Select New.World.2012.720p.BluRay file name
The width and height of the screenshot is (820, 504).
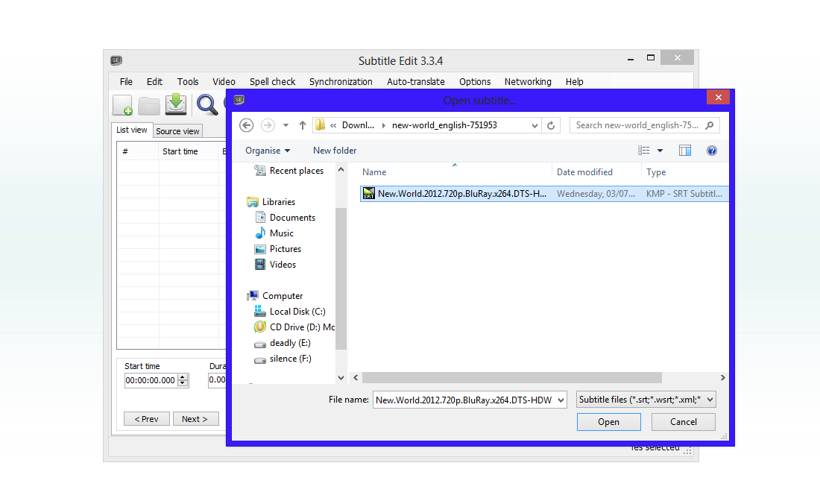pyautogui.click(x=461, y=193)
